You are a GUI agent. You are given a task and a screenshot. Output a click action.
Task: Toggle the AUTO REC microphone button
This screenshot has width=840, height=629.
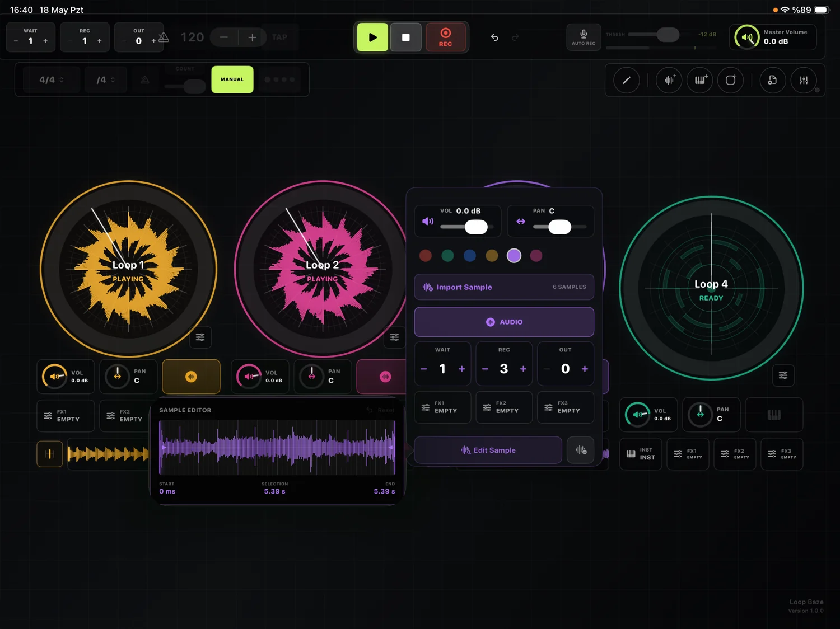[x=583, y=37]
